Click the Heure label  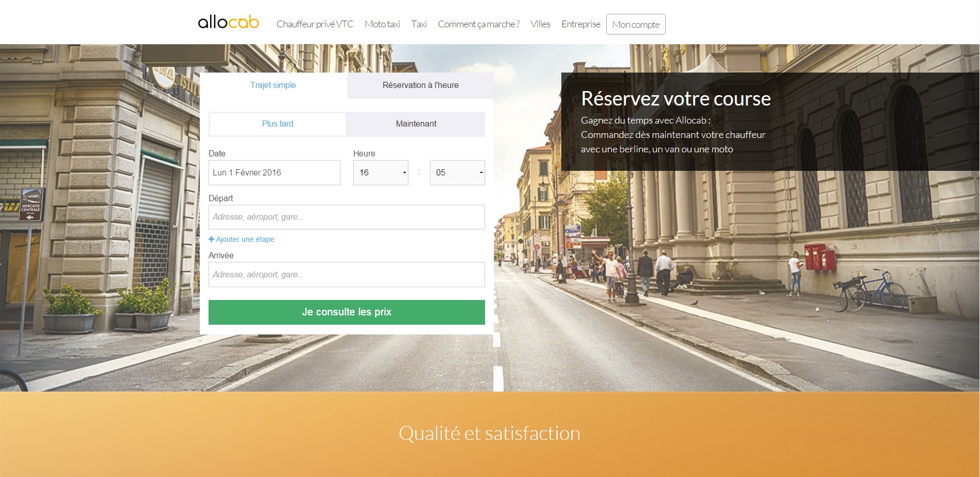[364, 153]
